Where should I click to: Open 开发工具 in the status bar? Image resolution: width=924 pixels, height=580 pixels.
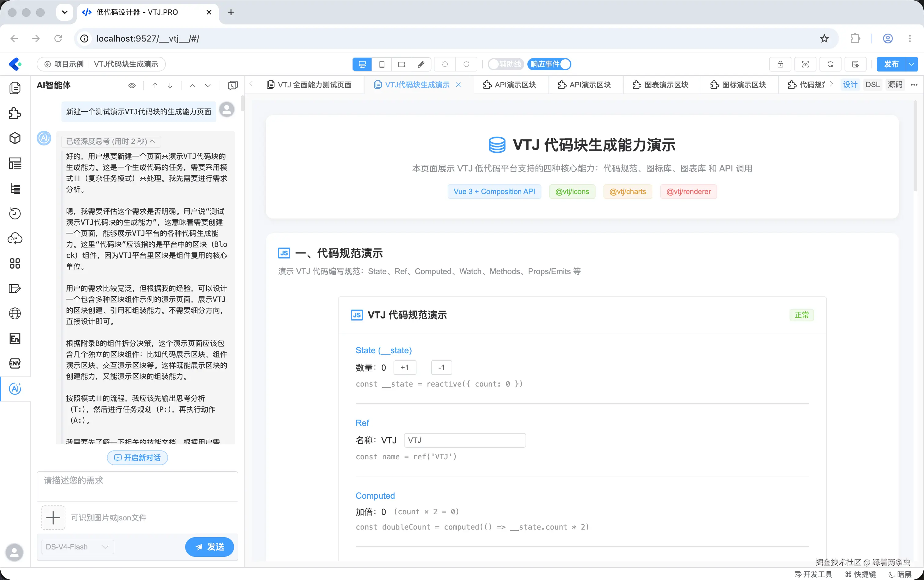813,574
